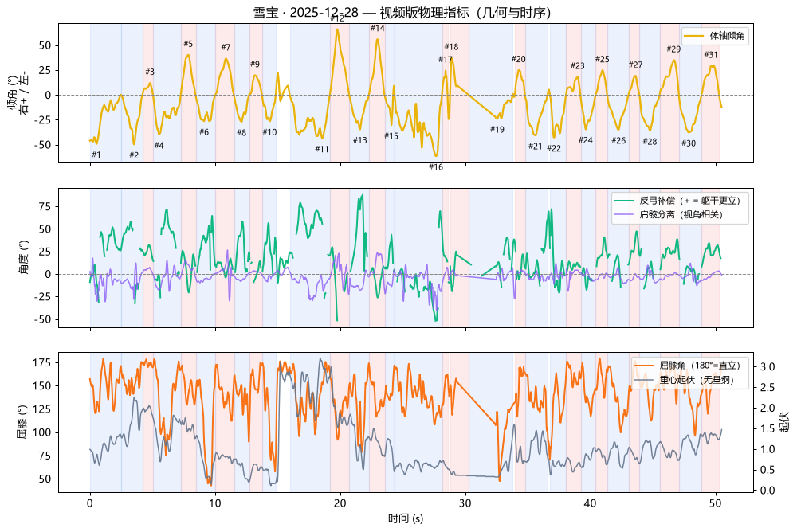797x532 pixels.
Task: Select the 体轴倾角 legend entry
Action: (715, 36)
